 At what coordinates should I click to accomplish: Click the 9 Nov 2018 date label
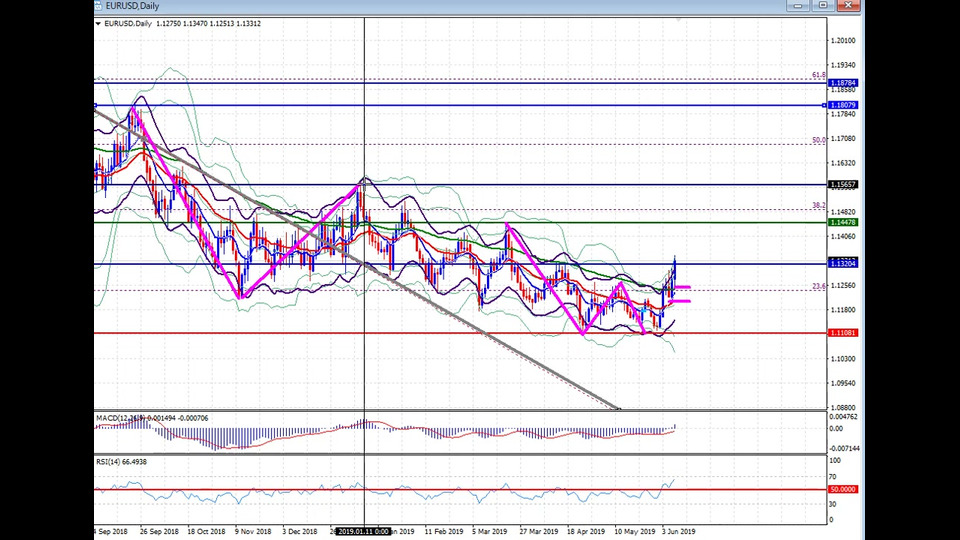point(253,531)
